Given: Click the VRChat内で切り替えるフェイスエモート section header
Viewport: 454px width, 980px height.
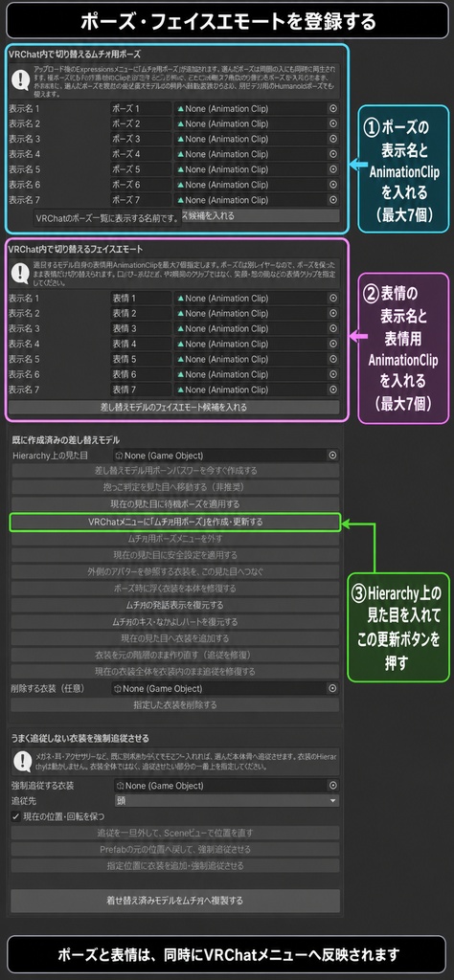Looking at the screenshot, I should [x=76, y=248].
